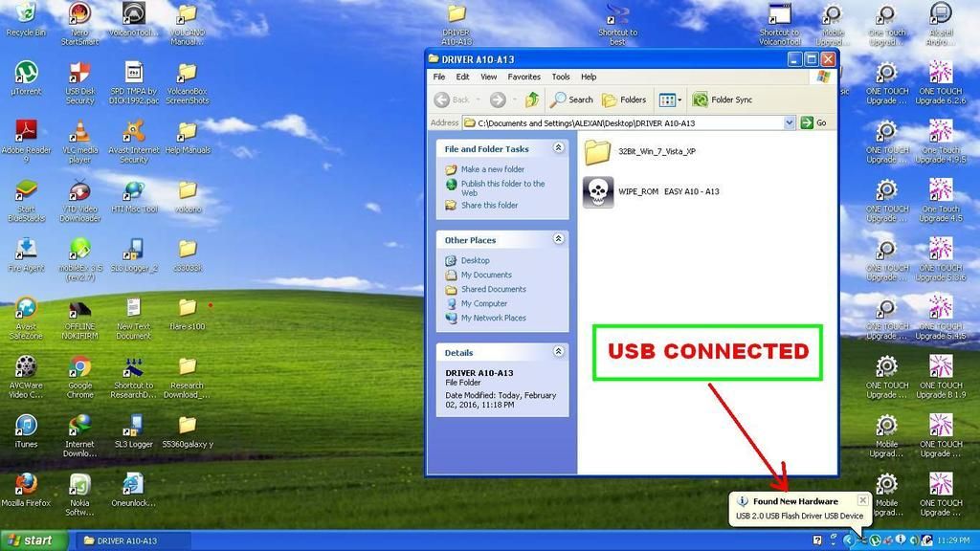Click the Share this folder link
Viewport: 980px width, 551px height.
point(489,205)
